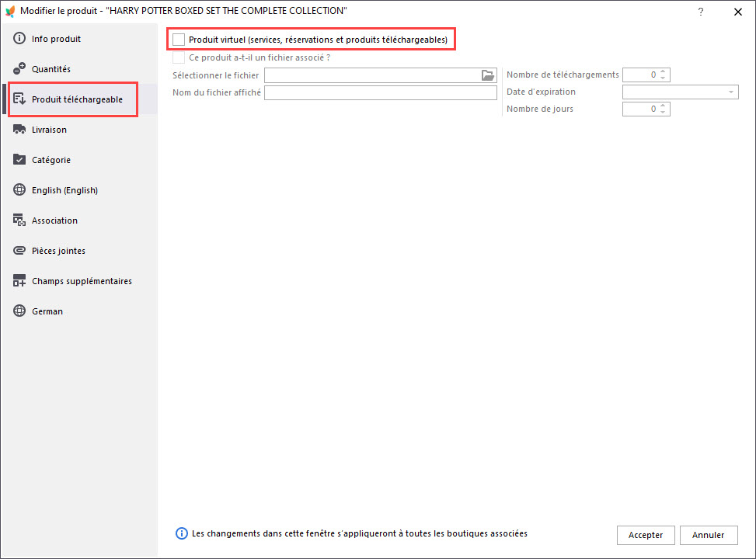Click the Champs supplémentaires icon
This screenshot has width=756, height=559.
click(x=19, y=280)
